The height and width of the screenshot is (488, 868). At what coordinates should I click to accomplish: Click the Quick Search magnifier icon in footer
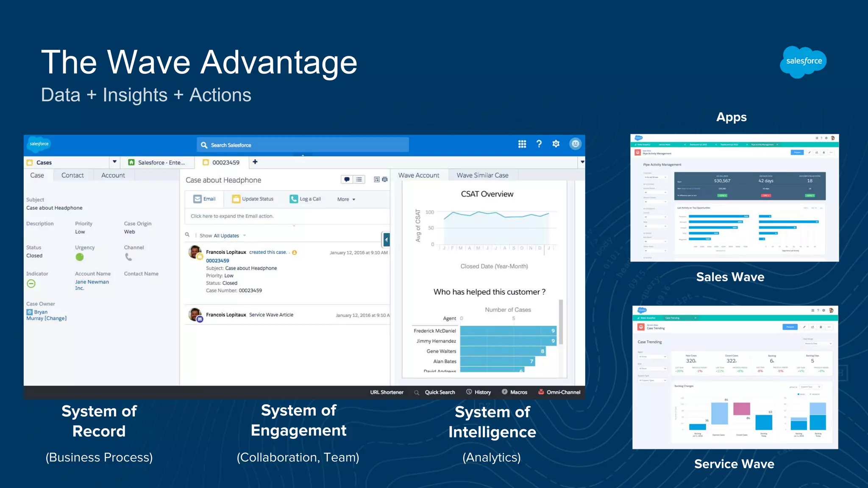pyautogui.click(x=417, y=393)
